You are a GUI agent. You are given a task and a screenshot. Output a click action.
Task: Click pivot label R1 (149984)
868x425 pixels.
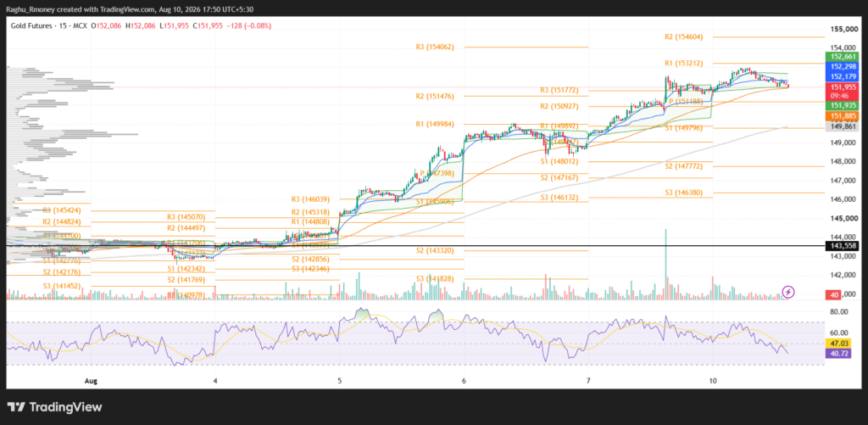435,124
